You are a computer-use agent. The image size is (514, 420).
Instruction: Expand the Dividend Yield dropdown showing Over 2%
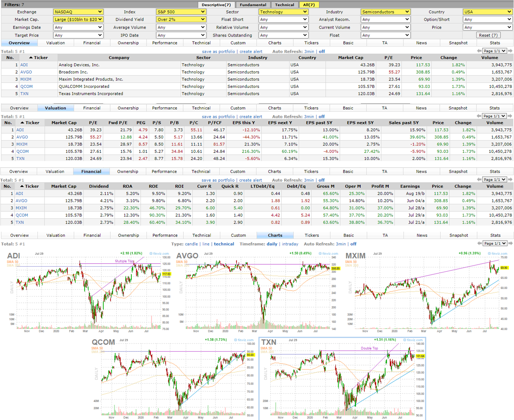tap(181, 19)
